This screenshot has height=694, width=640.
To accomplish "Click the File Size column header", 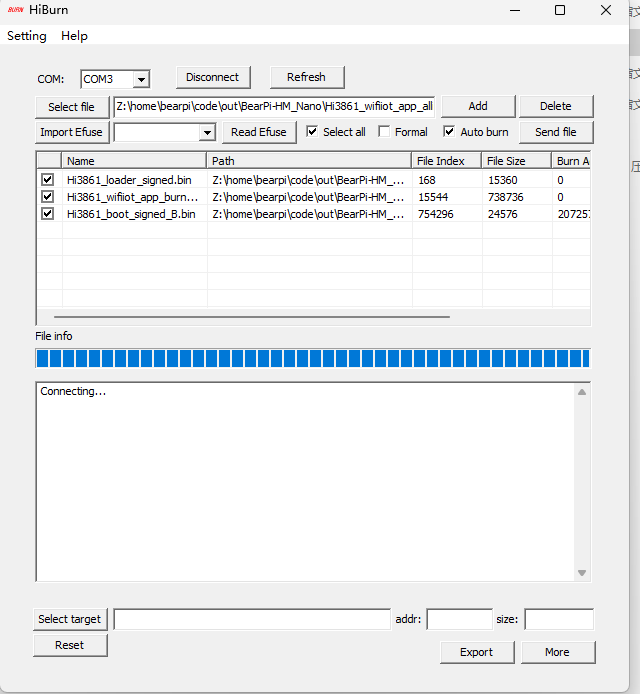I will (517, 161).
